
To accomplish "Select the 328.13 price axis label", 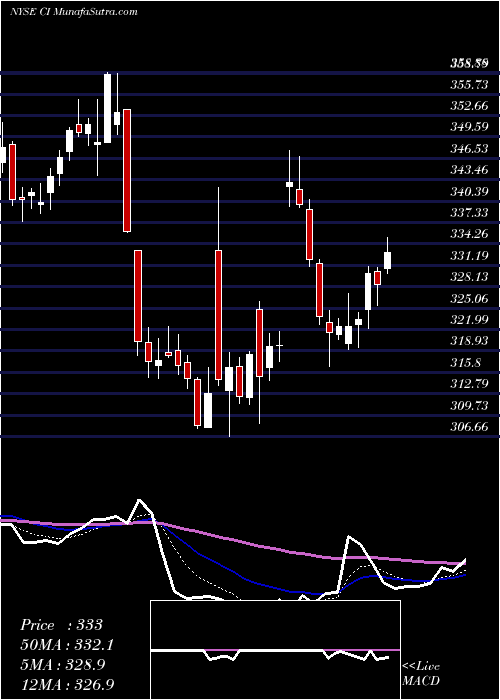I will (x=469, y=277).
